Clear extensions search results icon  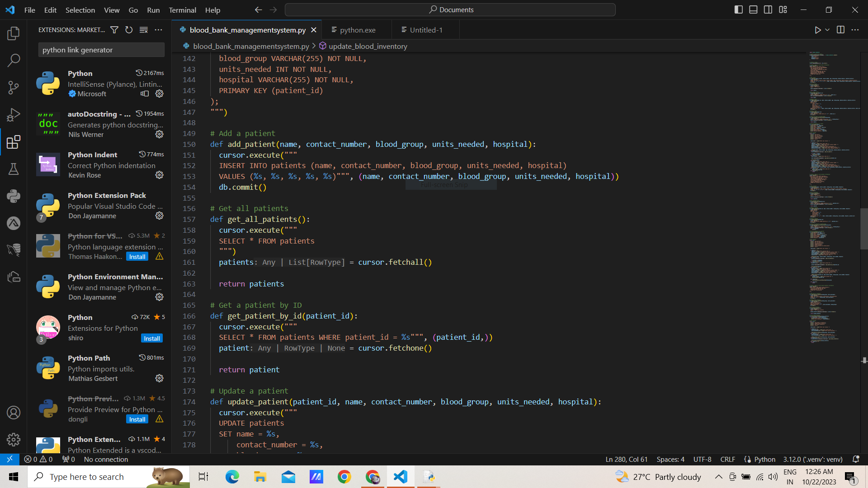click(x=144, y=30)
